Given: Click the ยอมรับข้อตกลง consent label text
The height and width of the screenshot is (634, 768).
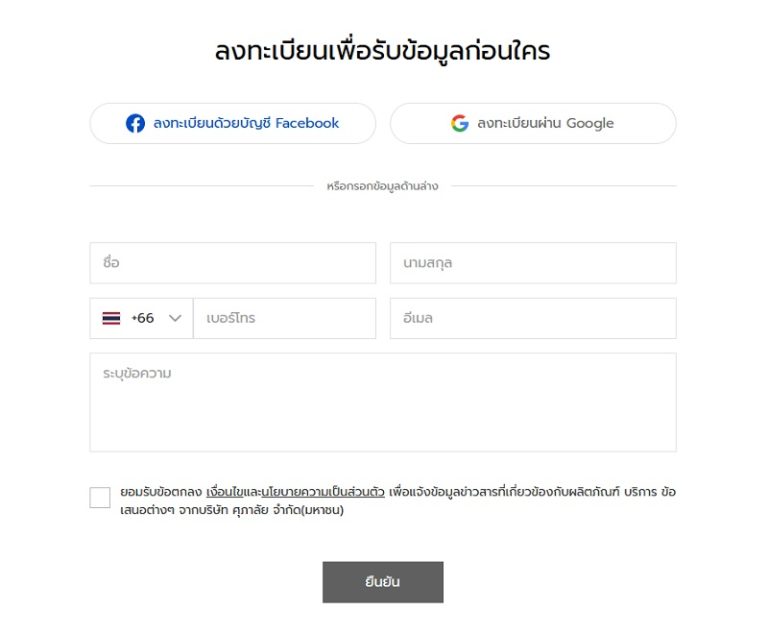Looking at the screenshot, I should pyautogui.click(x=161, y=491).
